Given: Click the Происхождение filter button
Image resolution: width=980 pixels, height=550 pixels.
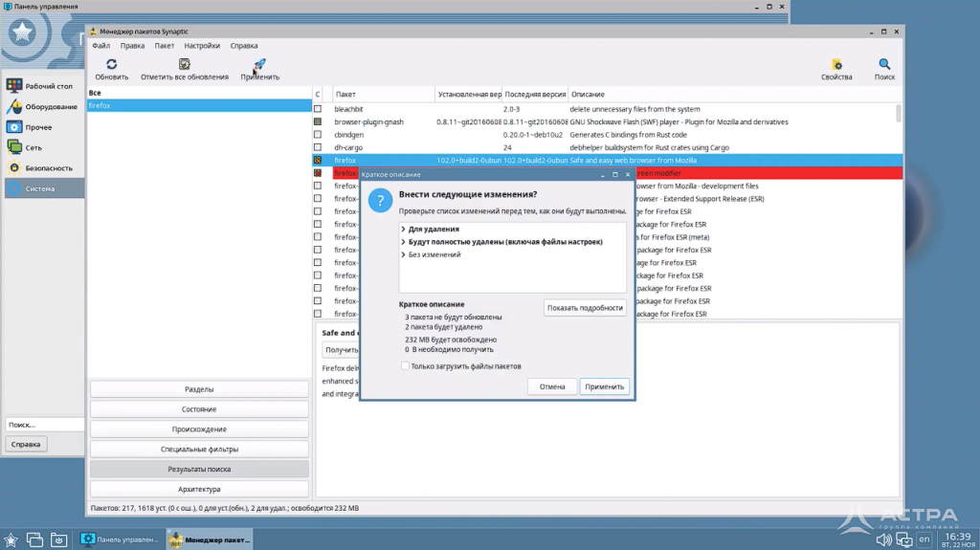Looking at the screenshot, I should click(199, 429).
